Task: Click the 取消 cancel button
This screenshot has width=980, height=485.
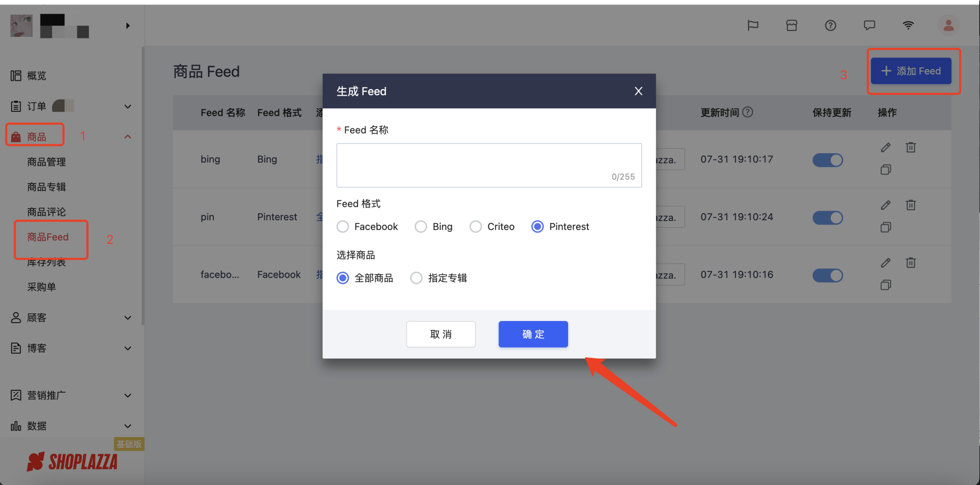Action: 441,334
